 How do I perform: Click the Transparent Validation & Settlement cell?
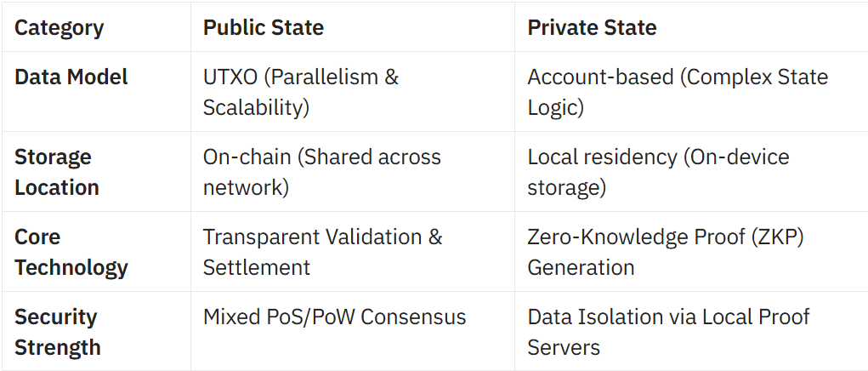pos(323,252)
